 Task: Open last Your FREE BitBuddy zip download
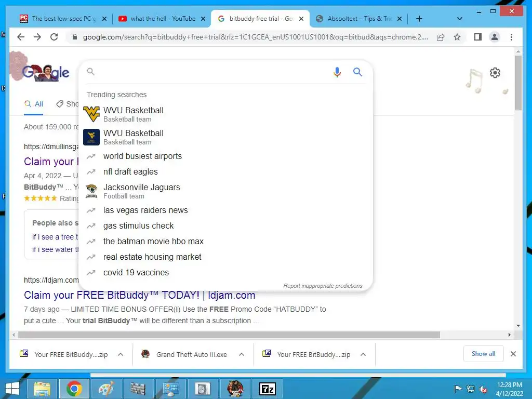pyautogui.click(x=307, y=354)
